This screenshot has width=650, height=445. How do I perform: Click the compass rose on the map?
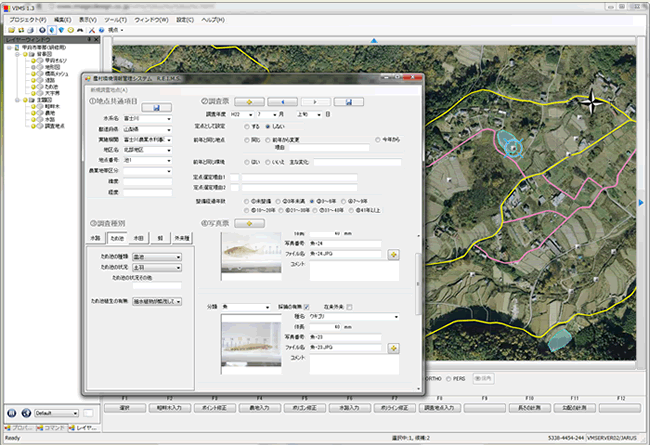point(592,101)
